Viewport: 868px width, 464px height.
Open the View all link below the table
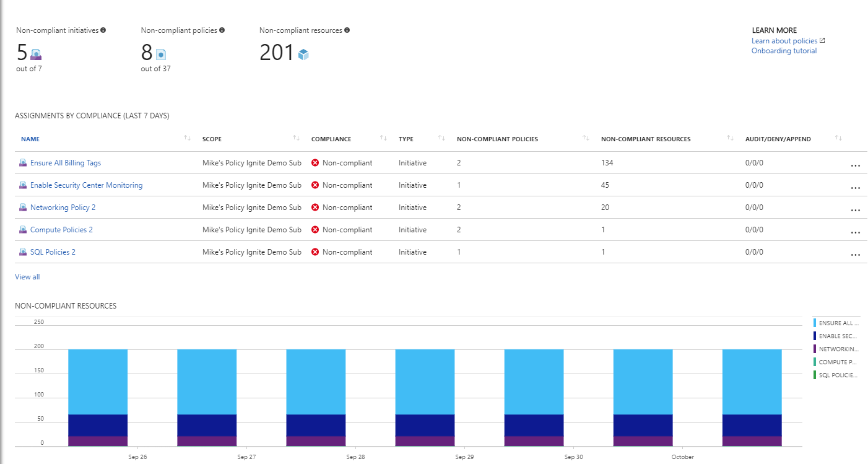point(27,276)
